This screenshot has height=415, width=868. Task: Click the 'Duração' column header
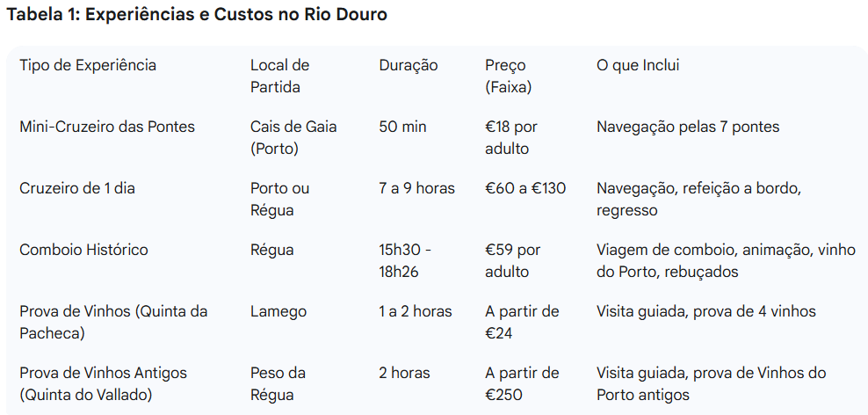(x=409, y=65)
